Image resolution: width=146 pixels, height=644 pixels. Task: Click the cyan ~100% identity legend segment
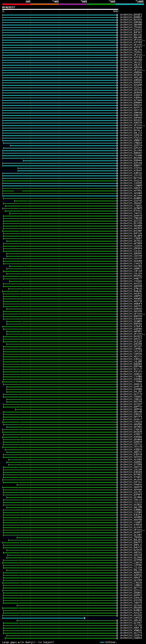tap(130, 4)
